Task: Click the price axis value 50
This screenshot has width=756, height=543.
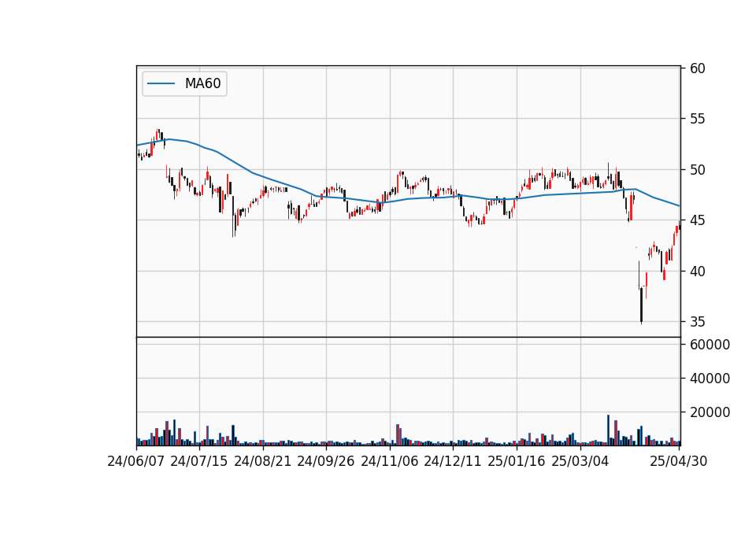Action: (x=697, y=170)
